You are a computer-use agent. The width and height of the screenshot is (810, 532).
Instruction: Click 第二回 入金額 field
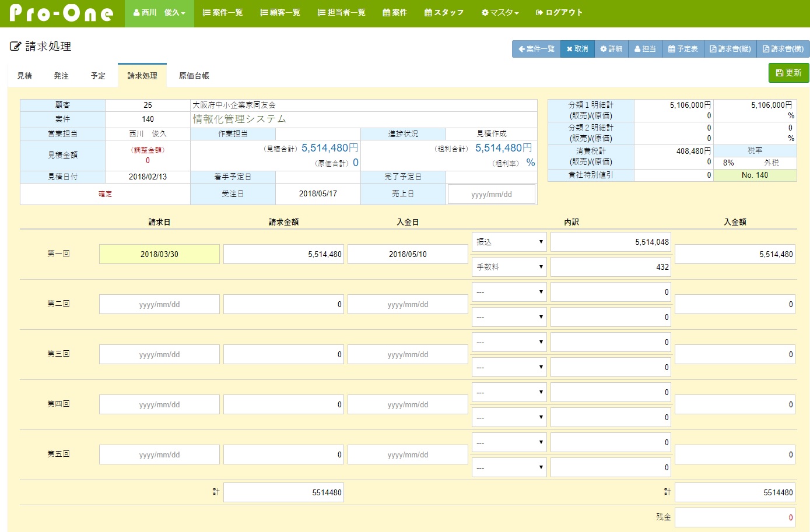click(x=735, y=304)
